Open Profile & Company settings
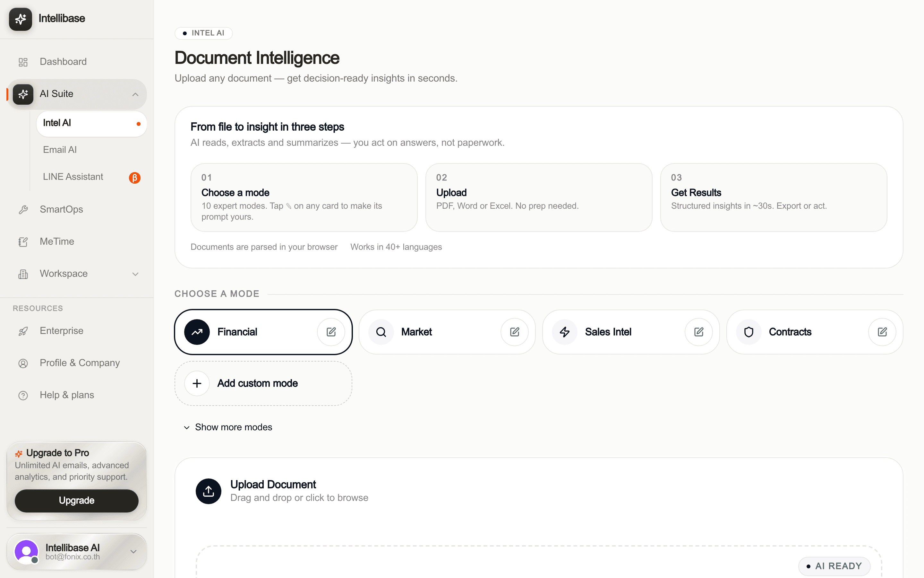 (77, 363)
